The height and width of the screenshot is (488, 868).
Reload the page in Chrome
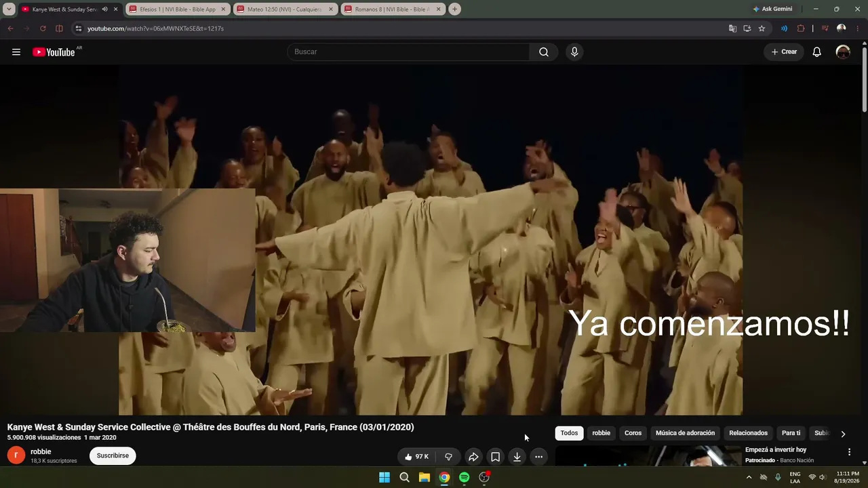pos(43,28)
